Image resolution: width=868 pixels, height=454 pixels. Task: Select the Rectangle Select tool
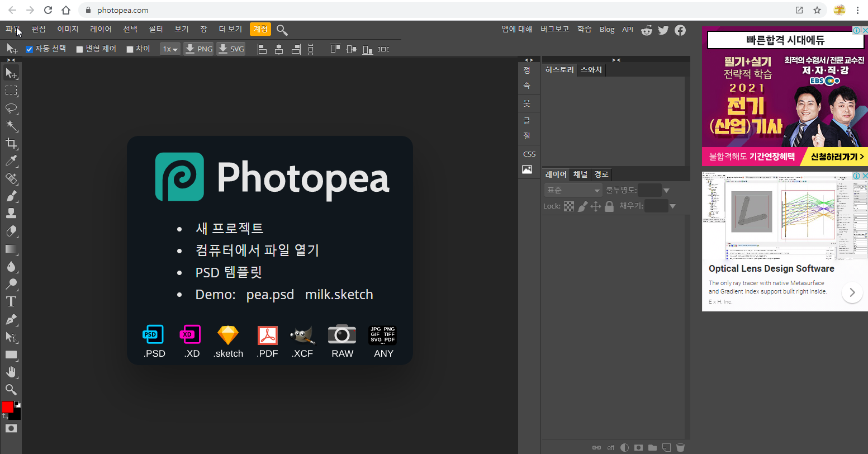click(x=11, y=91)
